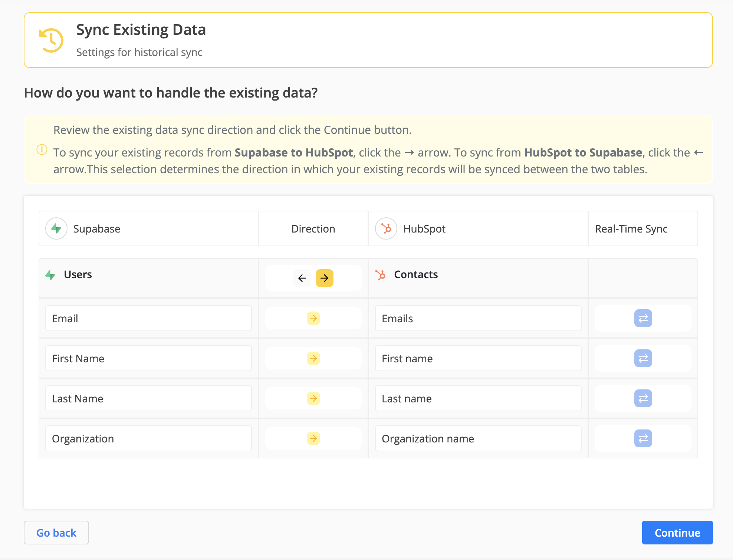This screenshot has height=560, width=733.
Task: Click the First Name row direction arrow
Action: [313, 358]
